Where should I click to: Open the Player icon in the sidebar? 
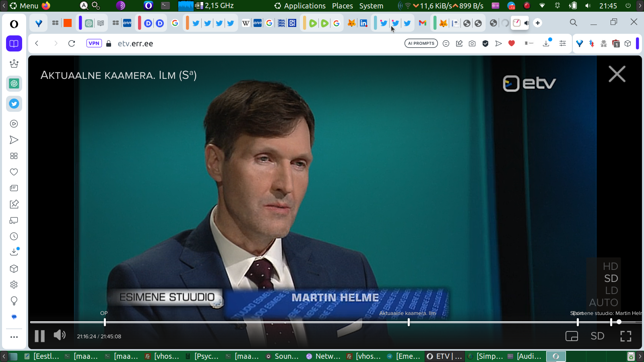[x=14, y=124]
